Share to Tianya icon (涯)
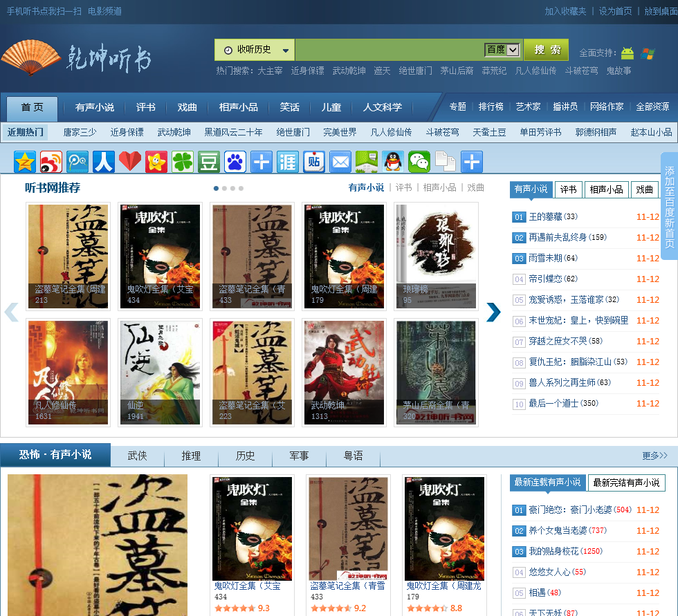The image size is (678, 616). coord(288,162)
